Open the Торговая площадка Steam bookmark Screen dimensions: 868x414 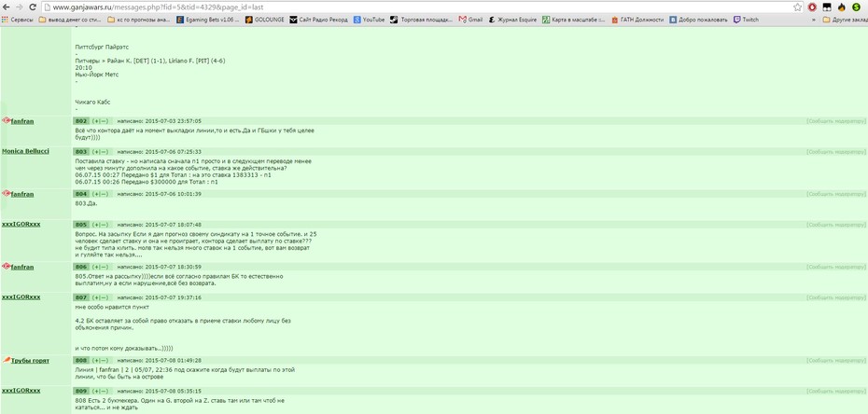click(x=421, y=20)
